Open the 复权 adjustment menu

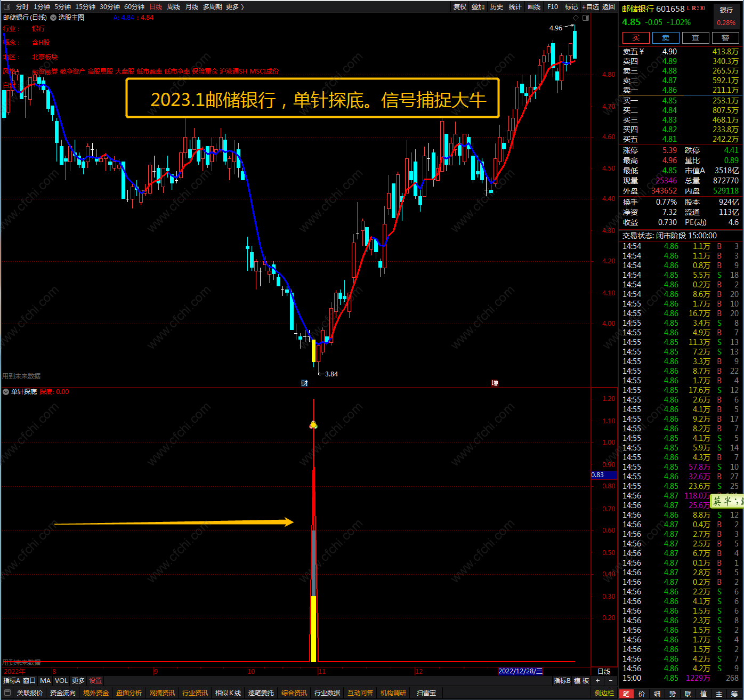click(x=460, y=7)
